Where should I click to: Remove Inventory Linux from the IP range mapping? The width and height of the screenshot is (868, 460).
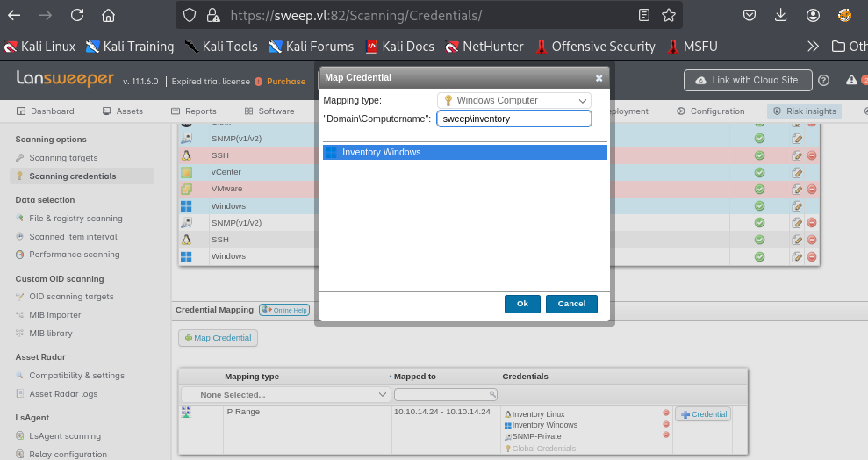666,413
